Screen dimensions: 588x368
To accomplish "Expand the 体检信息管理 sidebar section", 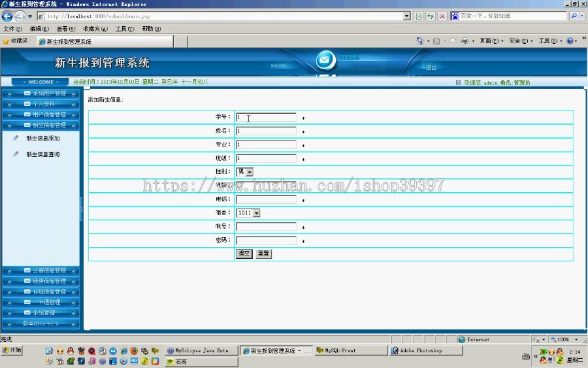I will pos(41,292).
